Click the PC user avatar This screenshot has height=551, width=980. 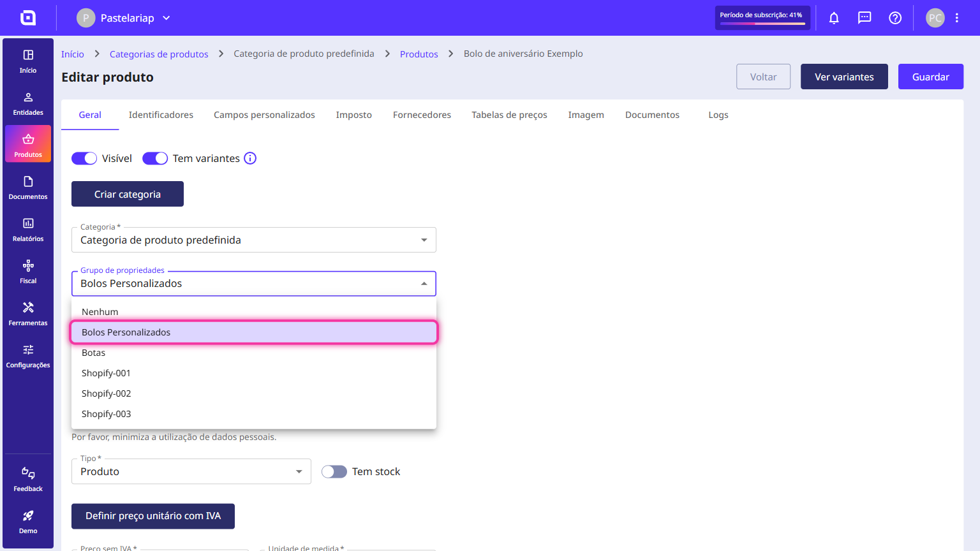coord(935,18)
